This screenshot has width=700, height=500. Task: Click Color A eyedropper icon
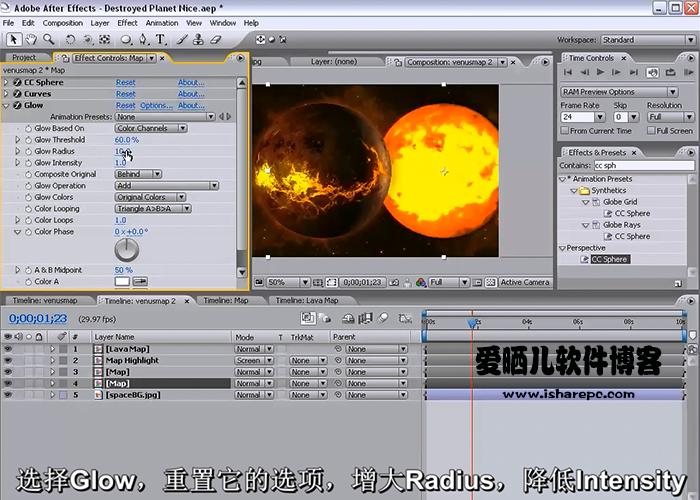140,282
